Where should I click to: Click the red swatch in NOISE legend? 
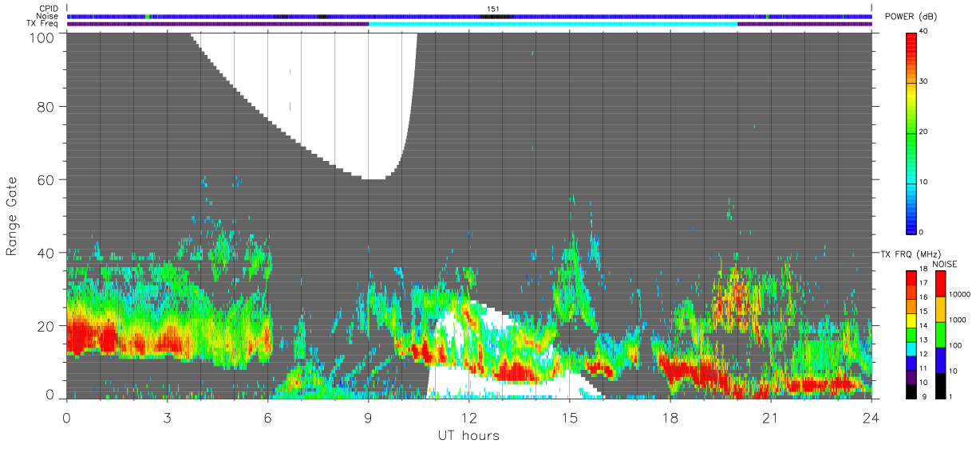(939, 285)
